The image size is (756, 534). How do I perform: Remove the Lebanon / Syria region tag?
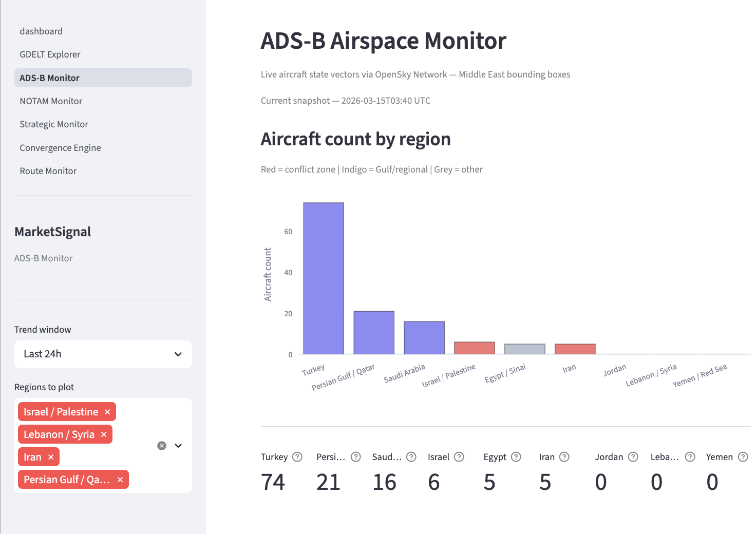104,434
